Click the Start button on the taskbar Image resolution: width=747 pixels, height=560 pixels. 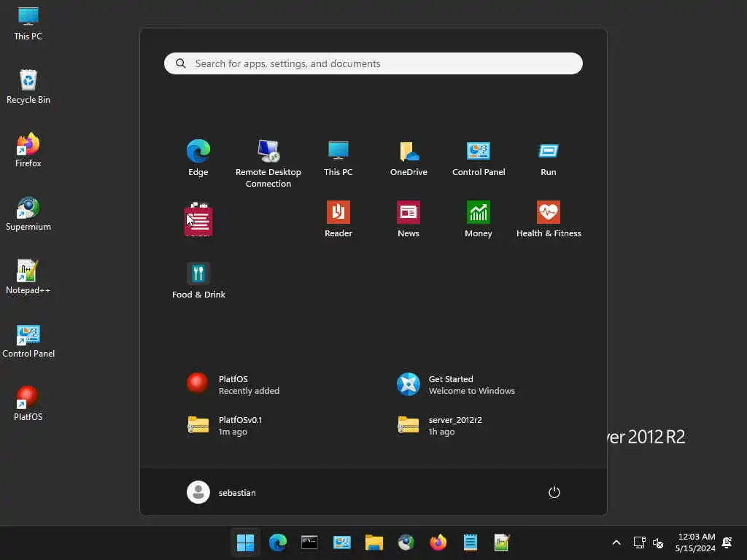pyautogui.click(x=245, y=542)
